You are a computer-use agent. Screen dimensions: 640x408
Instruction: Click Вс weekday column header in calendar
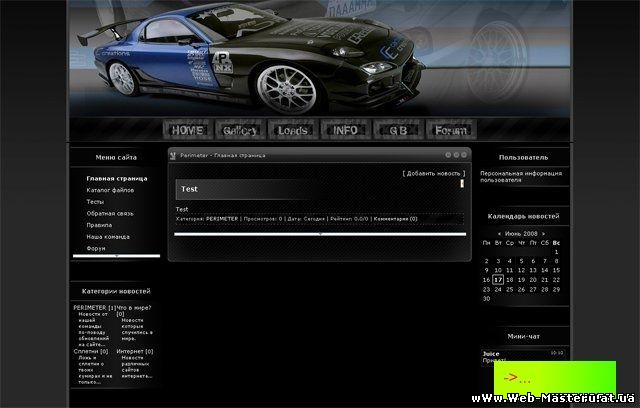556,243
